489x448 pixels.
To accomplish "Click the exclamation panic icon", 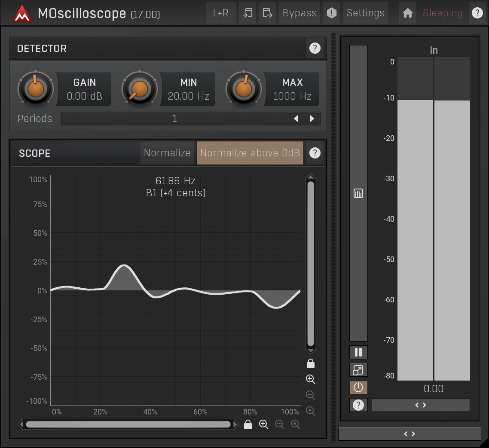I will (x=331, y=13).
